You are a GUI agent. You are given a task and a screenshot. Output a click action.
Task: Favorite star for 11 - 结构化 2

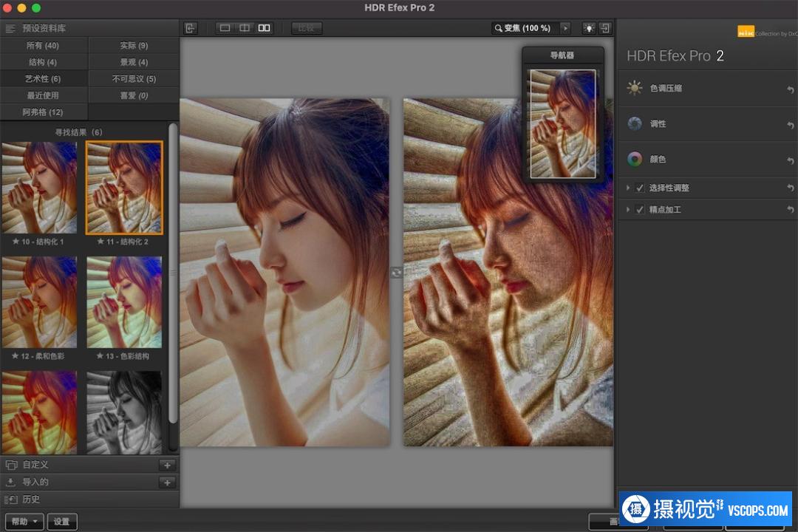(100, 242)
